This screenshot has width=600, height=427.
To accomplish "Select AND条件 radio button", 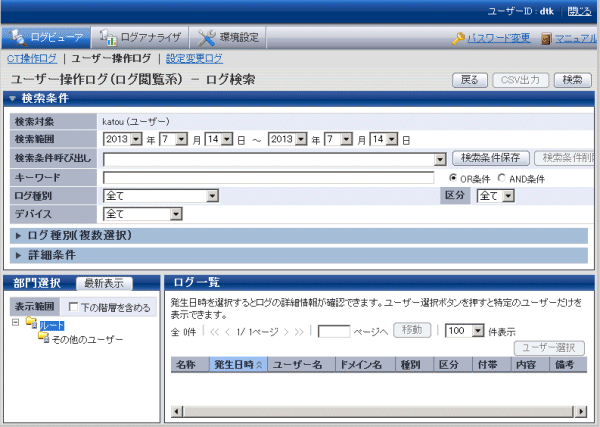I will click(x=502, y=178).
